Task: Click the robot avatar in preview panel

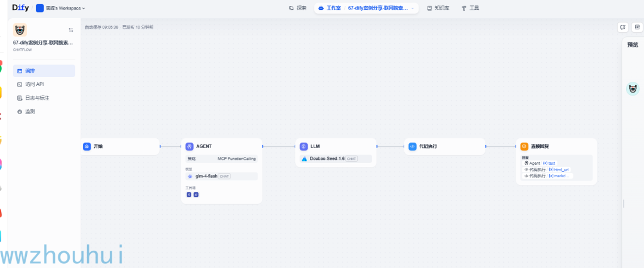Action: point(633,89)
